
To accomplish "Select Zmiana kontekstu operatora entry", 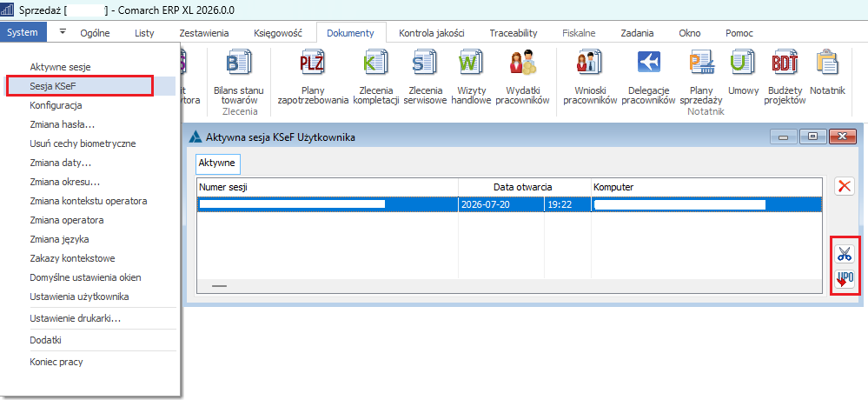I will coord(90,201).
